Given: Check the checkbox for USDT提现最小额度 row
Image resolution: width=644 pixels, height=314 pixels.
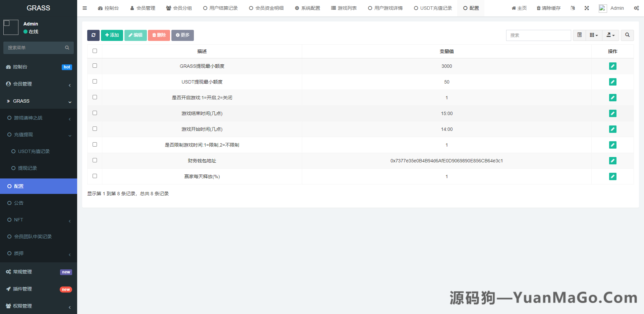Looking at the screenshot, I should coord(95,82).
